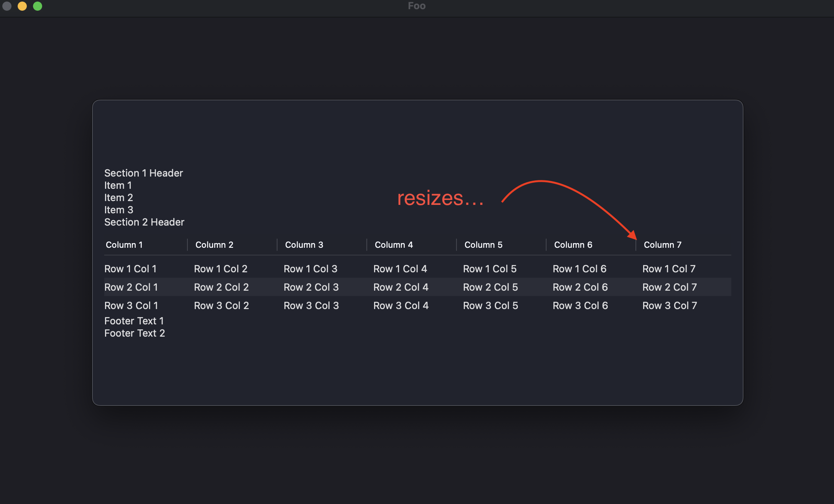
Task: Click the divider between Column 1 and Column 2
Action: pyautogui.click(x=187, y=245)
